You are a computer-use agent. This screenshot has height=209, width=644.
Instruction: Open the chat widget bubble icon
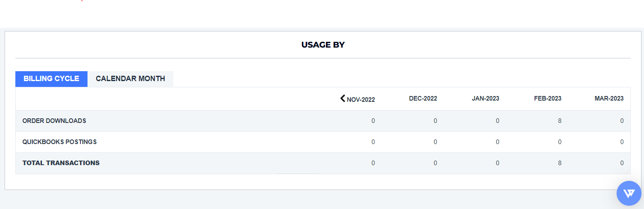click(x=629, y=193)
